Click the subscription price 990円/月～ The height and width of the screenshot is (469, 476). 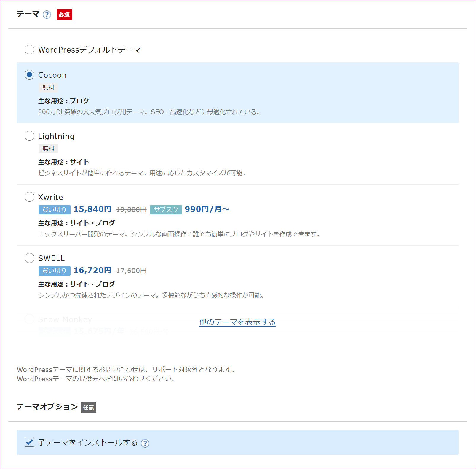tap(207, 209)
